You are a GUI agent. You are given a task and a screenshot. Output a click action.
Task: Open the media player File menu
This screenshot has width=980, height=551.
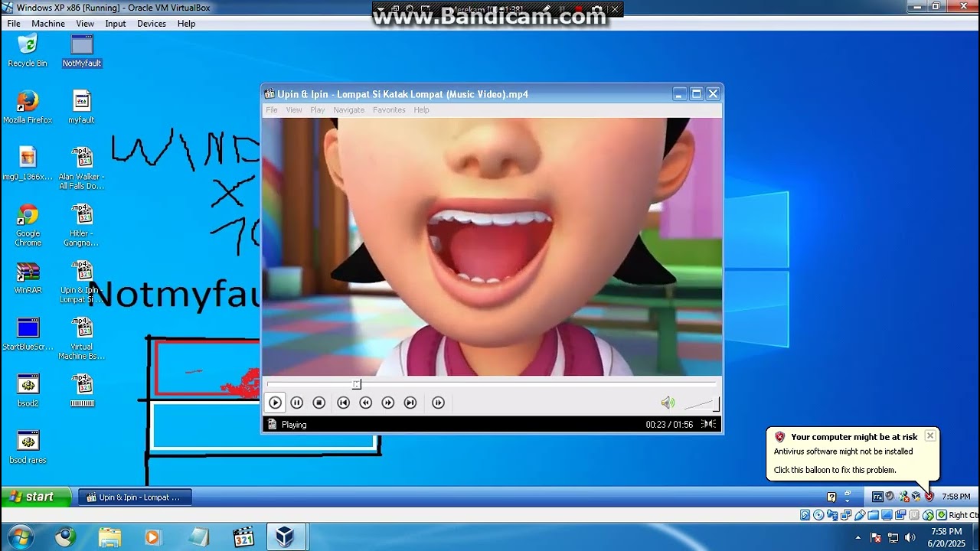272,110
